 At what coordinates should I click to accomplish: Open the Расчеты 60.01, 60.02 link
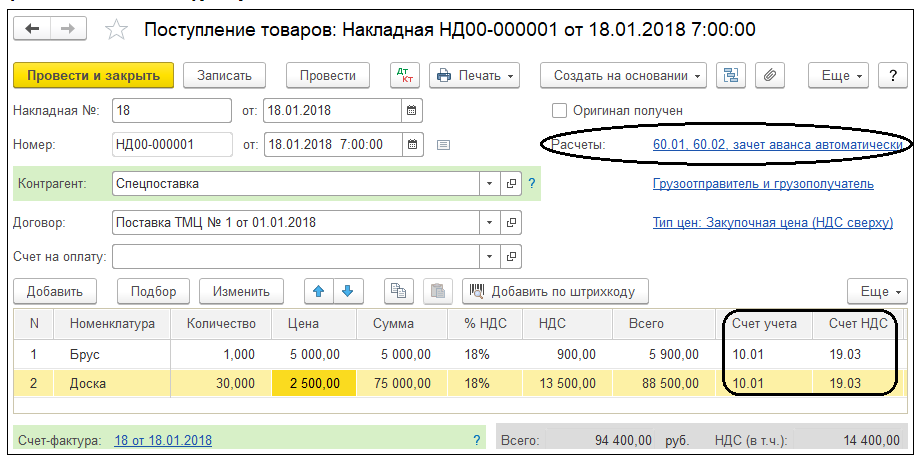tap(778, 144)
